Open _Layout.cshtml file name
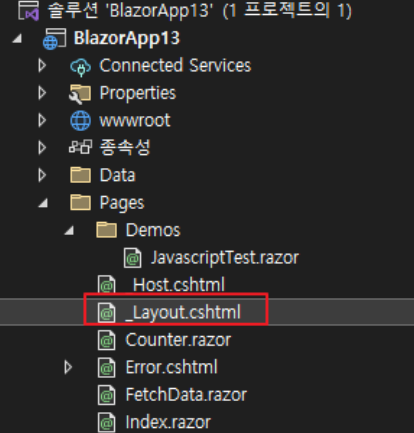Viewport: 414px width, 433px height. pyautogui.click(x=183, y=313)
